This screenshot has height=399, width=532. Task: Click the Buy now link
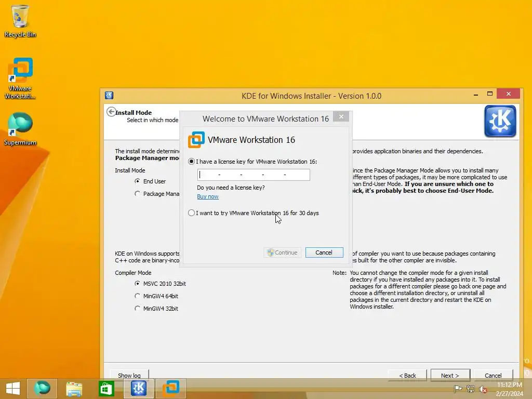click(x=208, y=196)
